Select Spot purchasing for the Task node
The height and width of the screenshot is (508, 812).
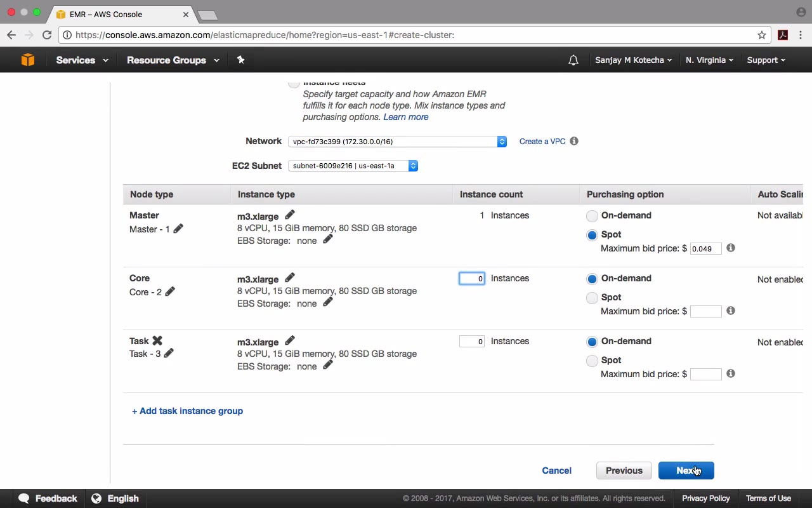click(592, 361)
